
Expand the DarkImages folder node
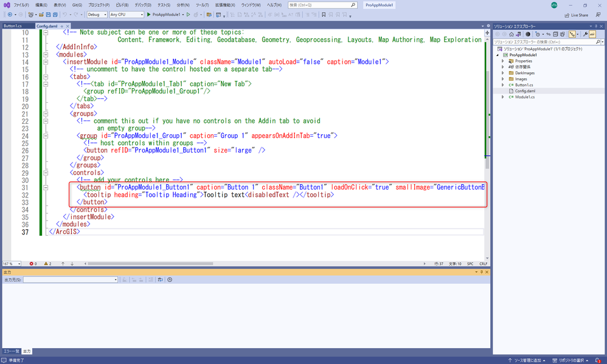[502, 73]
